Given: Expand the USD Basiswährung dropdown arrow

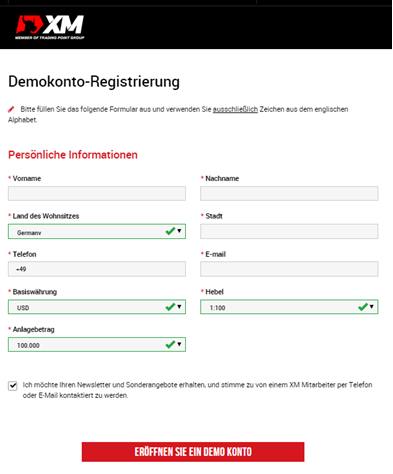Looking at the screenshot, I should (x=179, y=306).
